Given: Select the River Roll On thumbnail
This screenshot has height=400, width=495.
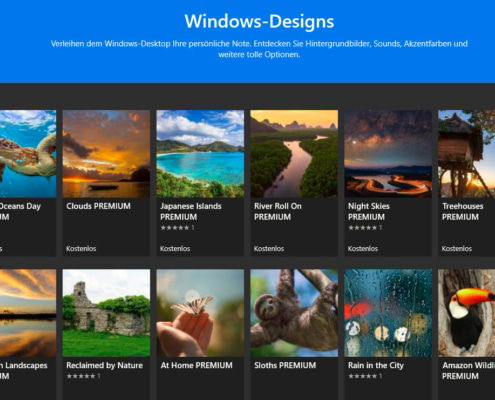Looking at the screenshot, I should tap(294, 154).
